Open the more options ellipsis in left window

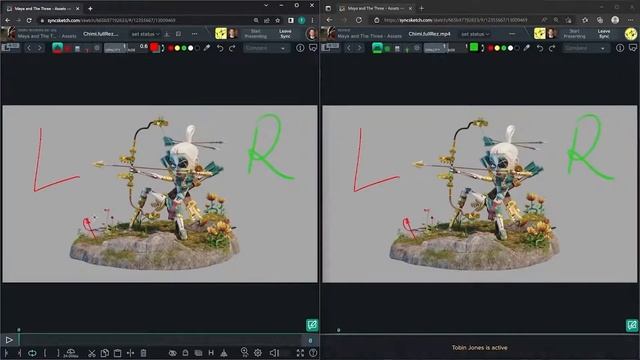pos(195,34)
